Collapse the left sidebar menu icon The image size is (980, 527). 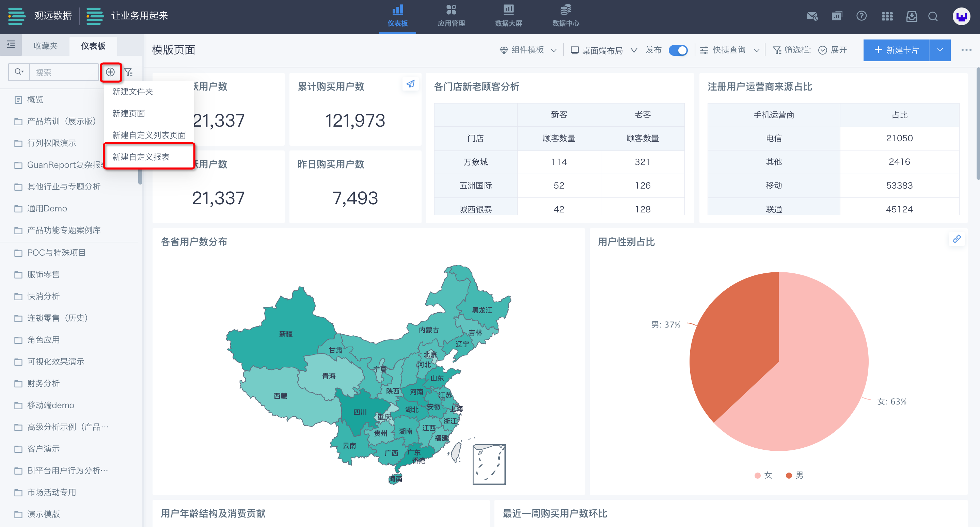pyautogui.click(x=11, y=45)
